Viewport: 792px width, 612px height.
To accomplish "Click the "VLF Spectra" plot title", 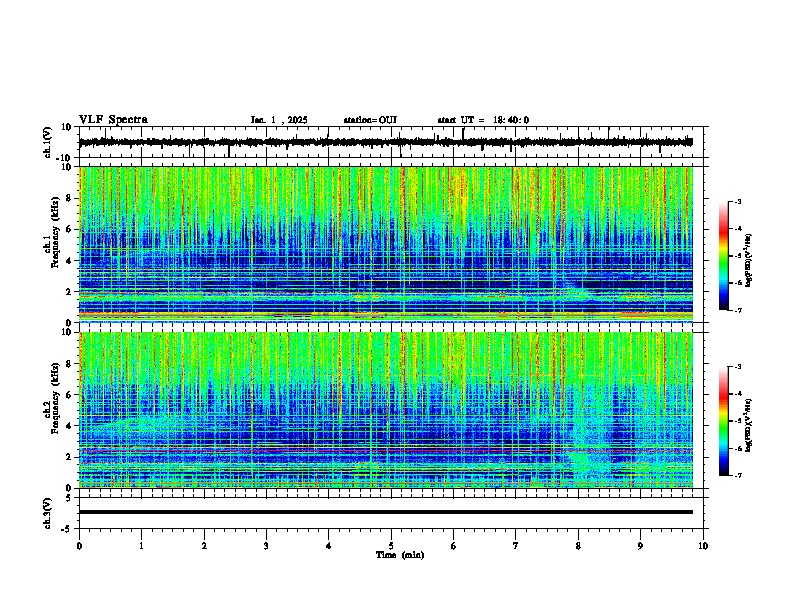I will [x=113, y=120].
